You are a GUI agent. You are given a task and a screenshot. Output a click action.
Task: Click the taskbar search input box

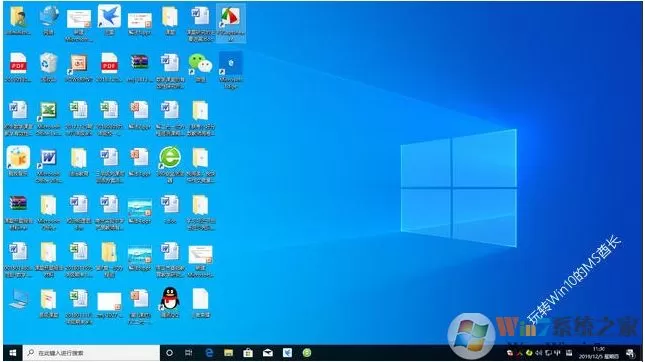tap(91, 353)
